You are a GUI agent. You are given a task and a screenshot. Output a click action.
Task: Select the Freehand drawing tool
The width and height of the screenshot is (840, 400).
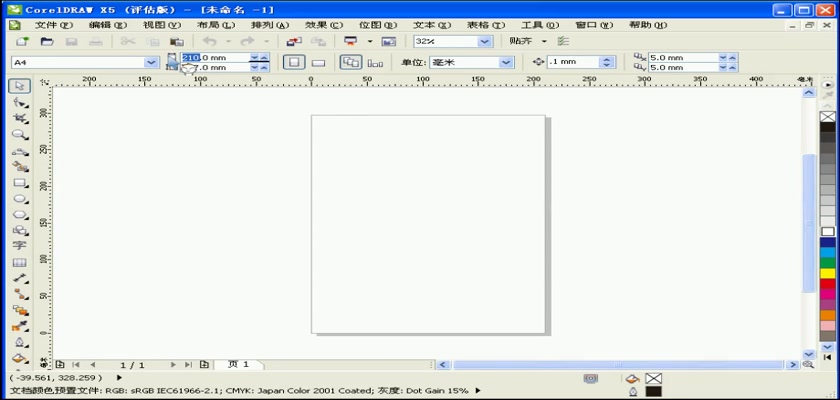20,150
